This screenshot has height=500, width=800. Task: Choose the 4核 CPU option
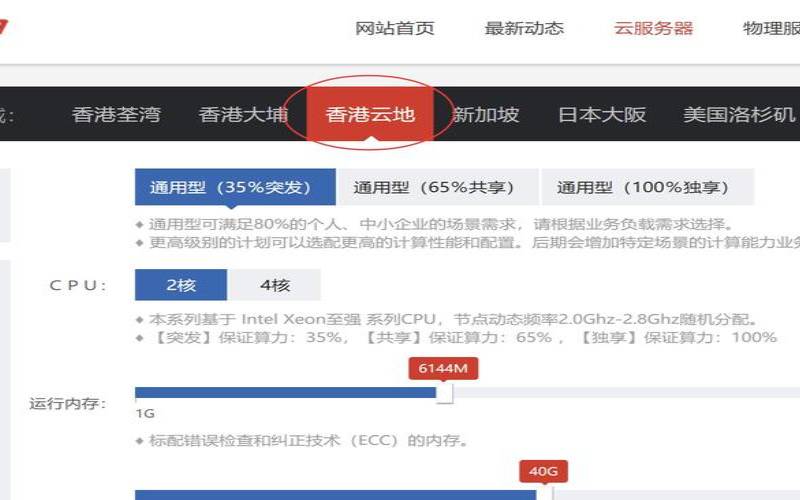[x=275, y=285]
